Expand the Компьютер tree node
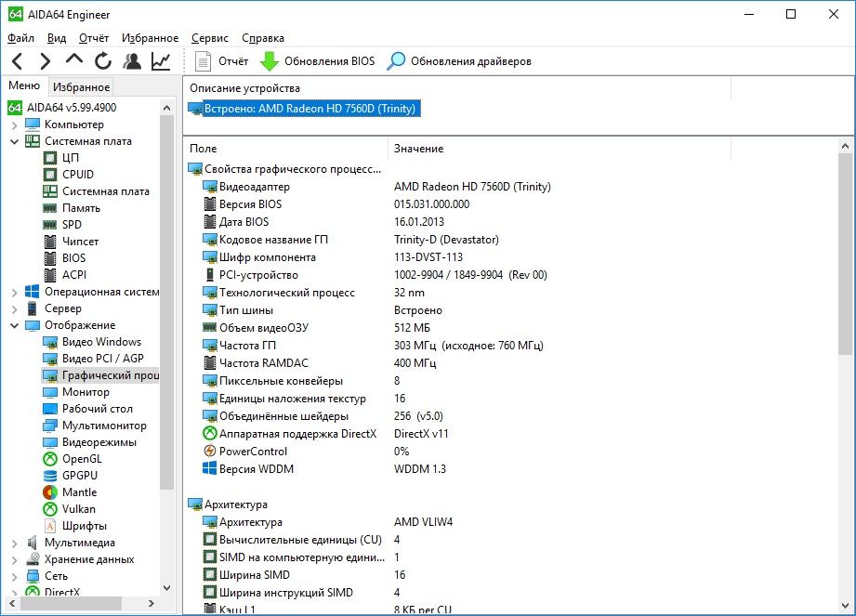The image size is (856, 616). [x=14, y=125]
